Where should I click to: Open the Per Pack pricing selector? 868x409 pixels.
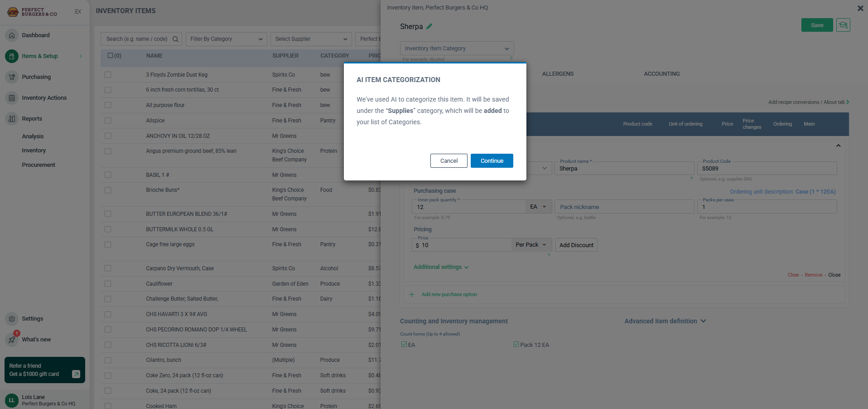click(531, 244)
